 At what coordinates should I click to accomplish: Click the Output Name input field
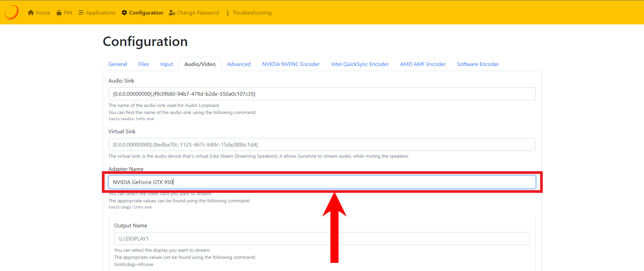pos(321,239)
